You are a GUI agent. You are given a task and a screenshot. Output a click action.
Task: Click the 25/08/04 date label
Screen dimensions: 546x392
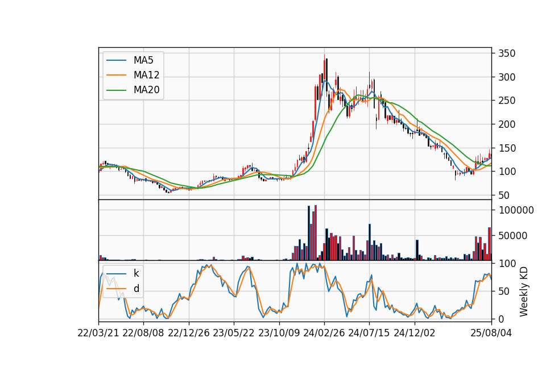(x=491, y=333)
